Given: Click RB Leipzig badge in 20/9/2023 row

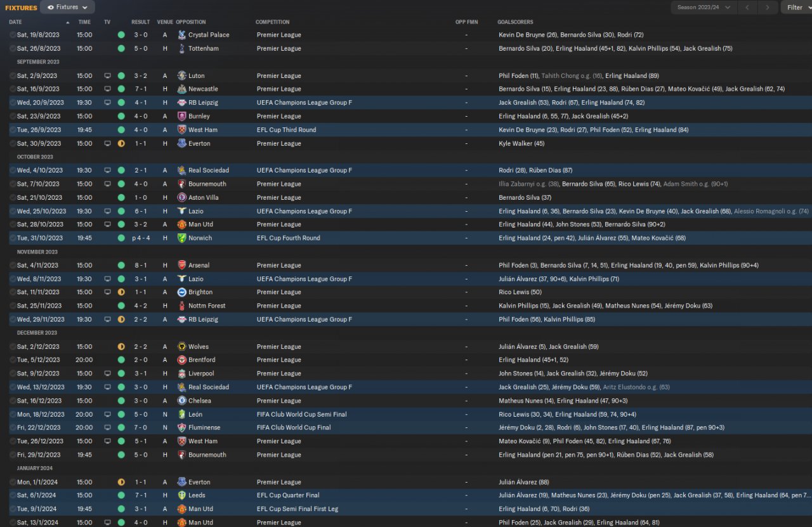Looking at the screenshot, I should 182,103.
